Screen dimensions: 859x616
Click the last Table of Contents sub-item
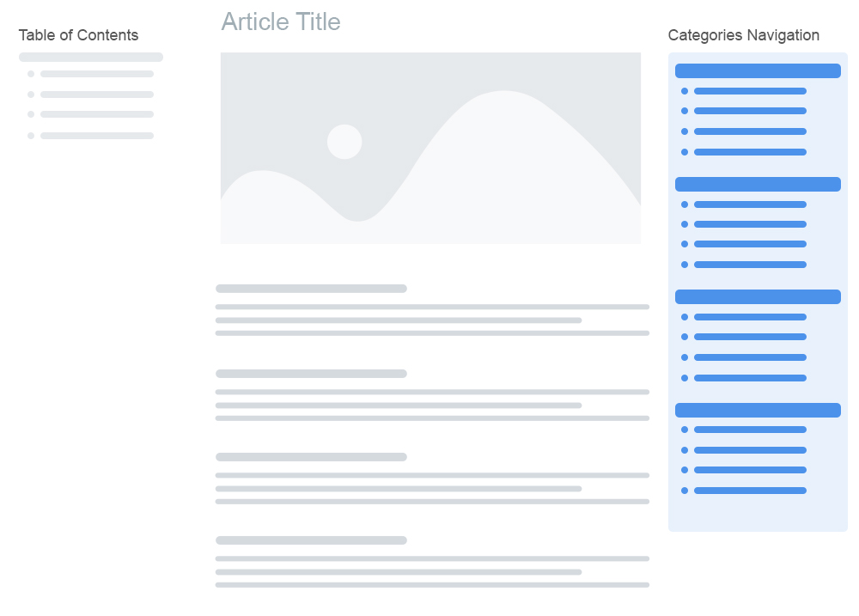pyautogui.click(x=96, y=136)
